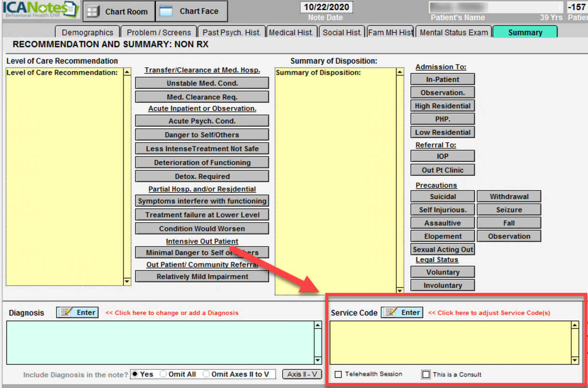The height and width of the screenshot is (388, 588).
Task: Click the Service Code text box
Action: [450, 343]
